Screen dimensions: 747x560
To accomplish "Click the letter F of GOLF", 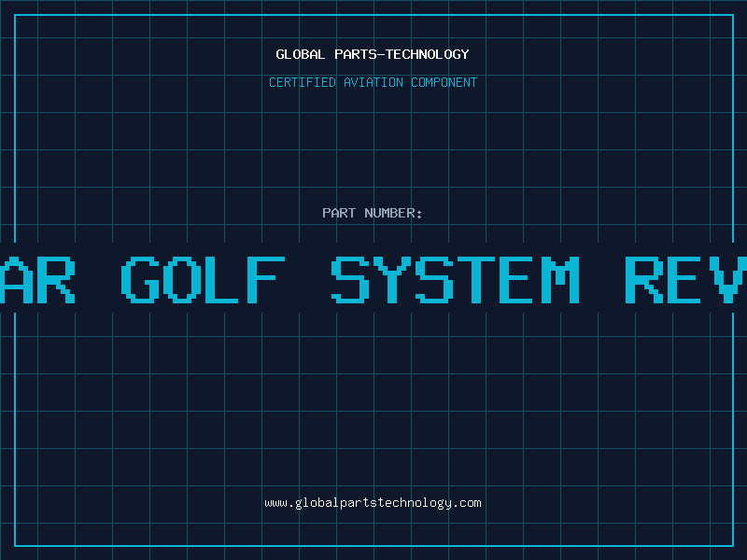I will pos(266,279).
